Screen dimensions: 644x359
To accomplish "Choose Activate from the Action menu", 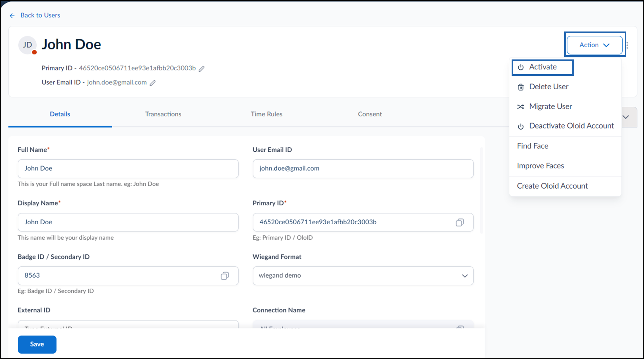I will click(x=542, y=67).
